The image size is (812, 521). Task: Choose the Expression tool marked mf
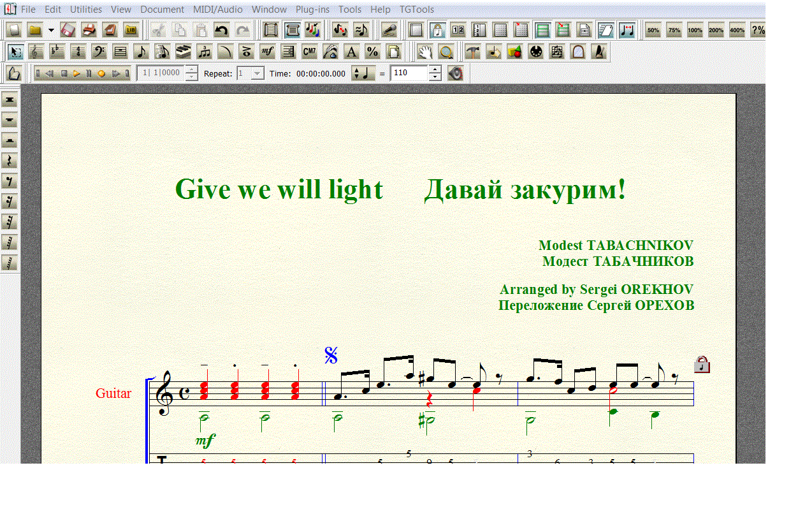(267, 52)
